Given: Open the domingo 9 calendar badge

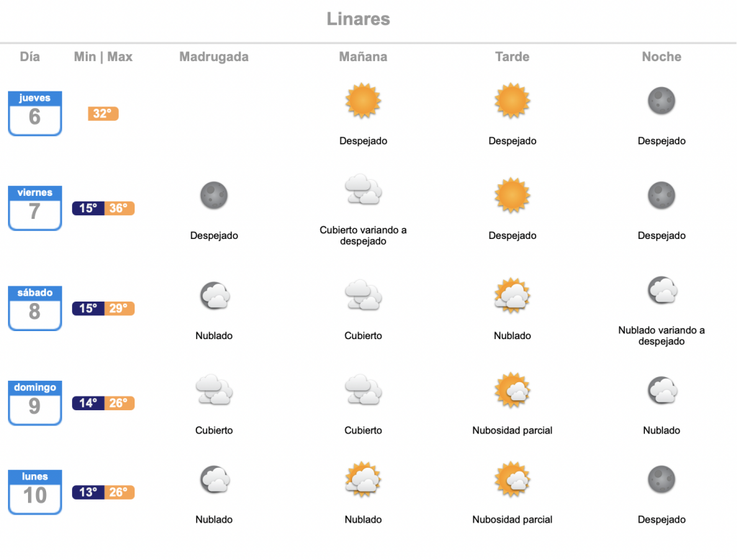Looking at the screenshot, I should click(x=35, y=403).
